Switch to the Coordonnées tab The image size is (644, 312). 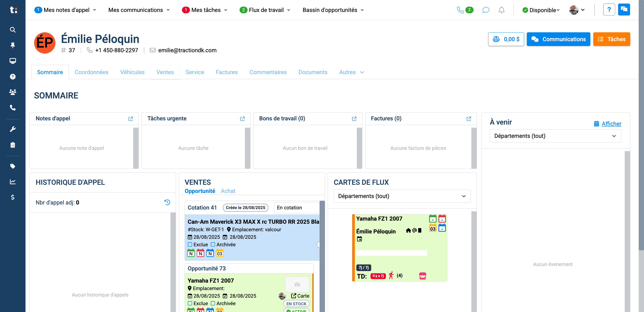[x=92, y=72]
